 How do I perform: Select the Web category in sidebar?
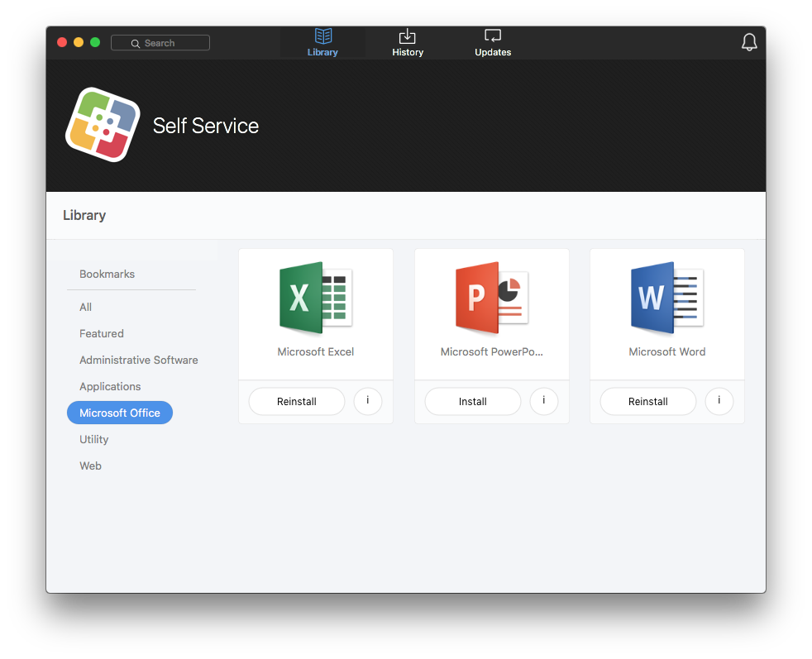coord(91,466)
